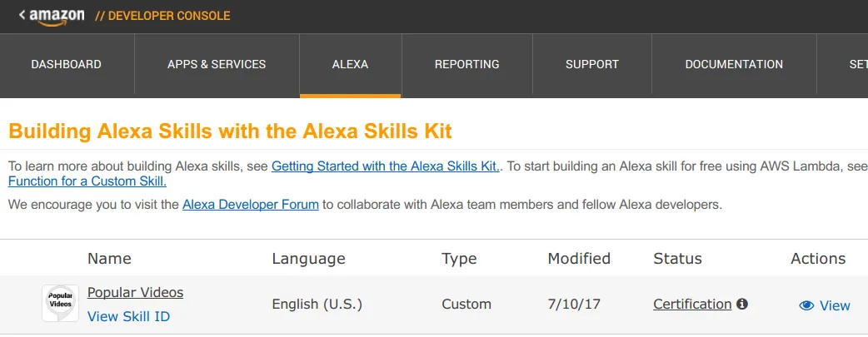Navigate to the Documentation tab

point(734,64)
